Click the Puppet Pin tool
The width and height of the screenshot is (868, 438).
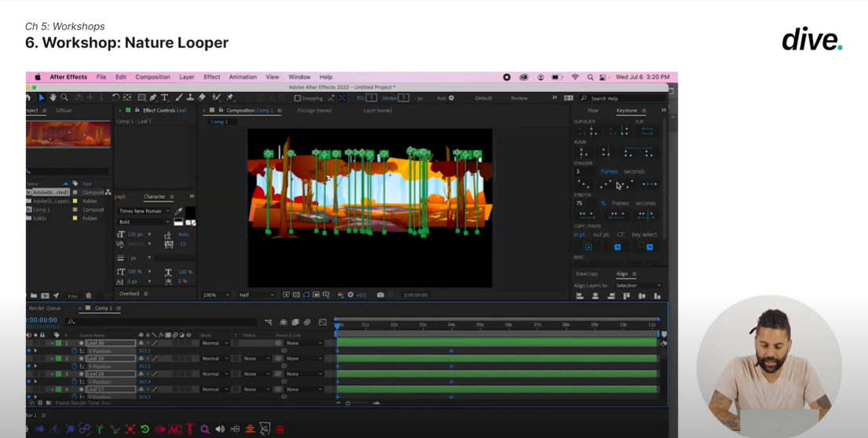click(230, 98)
